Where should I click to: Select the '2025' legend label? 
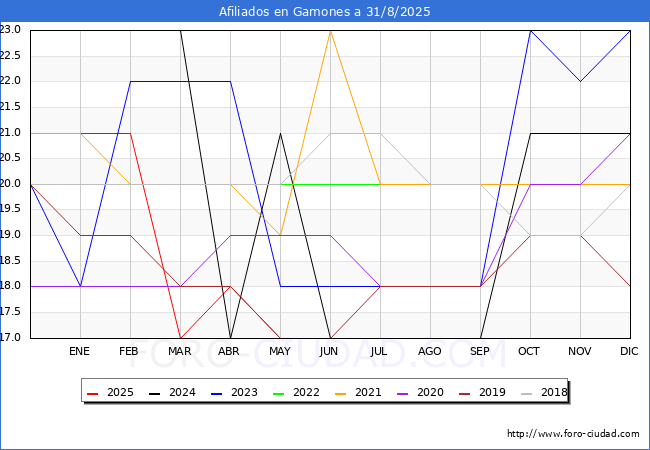click(x=120, y=392)
